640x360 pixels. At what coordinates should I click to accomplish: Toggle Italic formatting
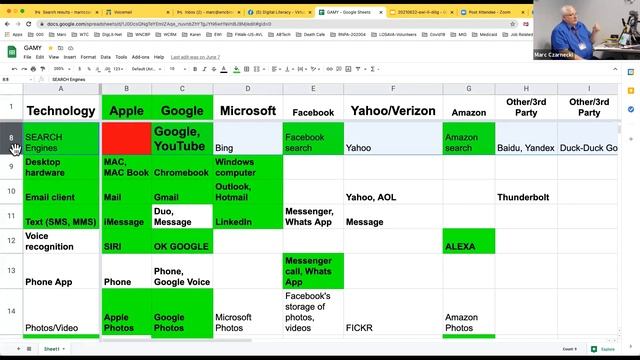pyautogui.click(x=204, y=69)
